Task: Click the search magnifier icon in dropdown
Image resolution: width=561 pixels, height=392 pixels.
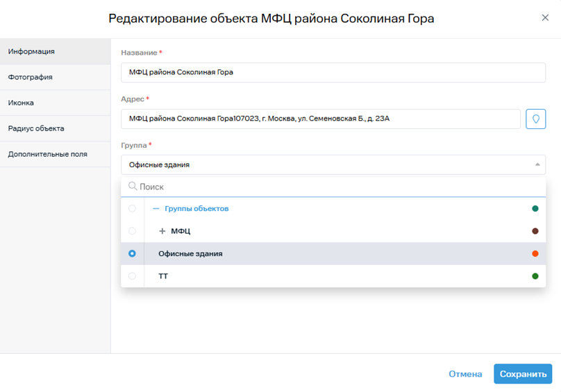Action: click(133, 187)
